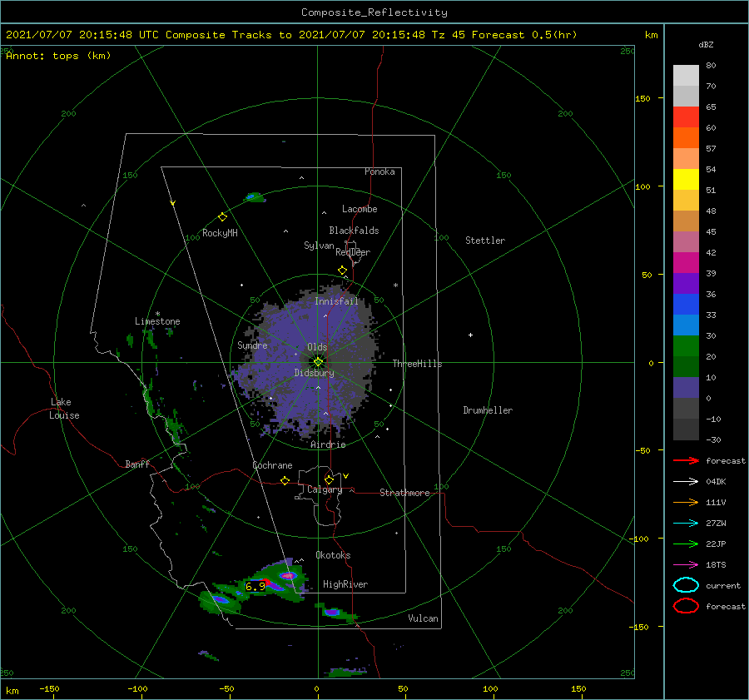Select the cyan 27ZW arrow legend icon
Image resolution: width=749 pixels, height=700 pixels.
(686, 524)
